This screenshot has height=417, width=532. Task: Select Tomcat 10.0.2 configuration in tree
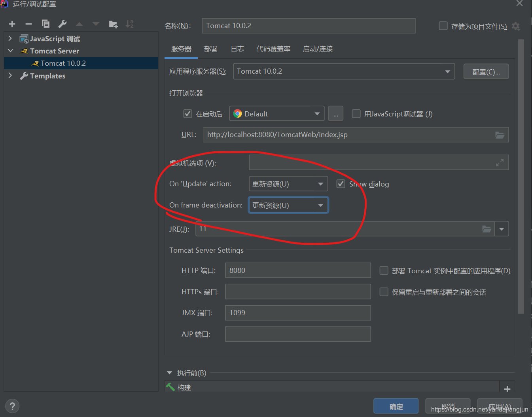81,63
